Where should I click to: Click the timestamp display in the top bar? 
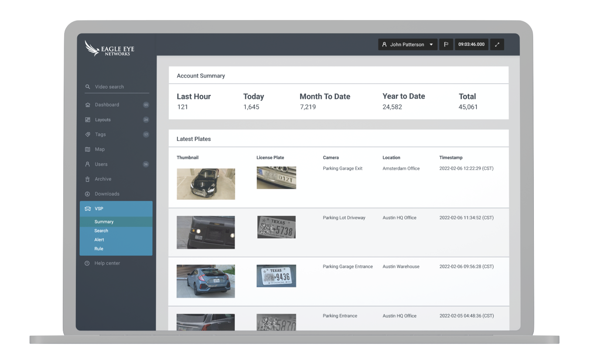point(471,44)
